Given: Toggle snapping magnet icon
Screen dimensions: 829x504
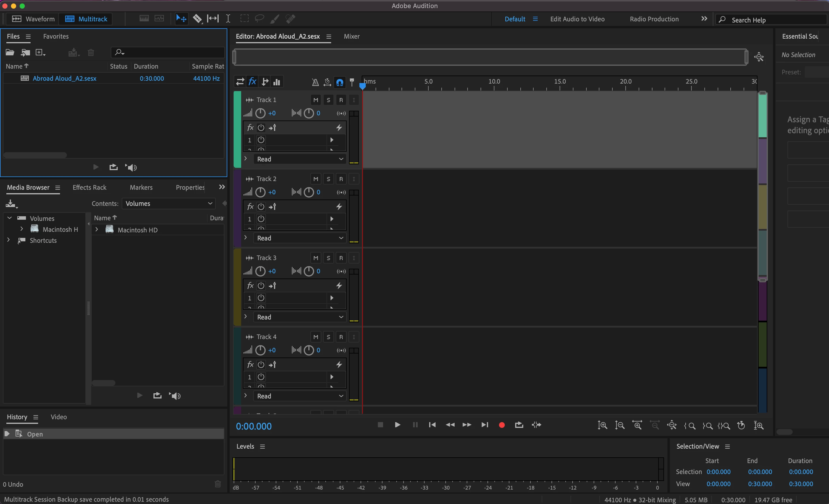Looking at the screenshot, I should tap(340, 82).
